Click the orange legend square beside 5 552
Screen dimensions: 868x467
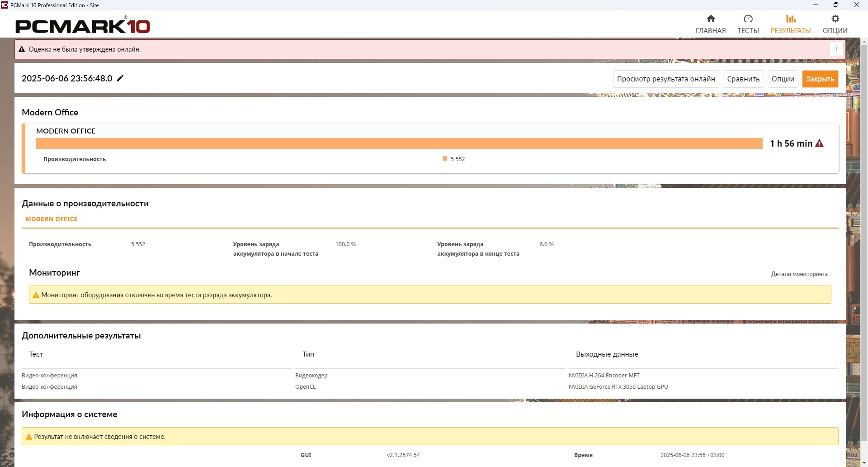click(445, 158)
